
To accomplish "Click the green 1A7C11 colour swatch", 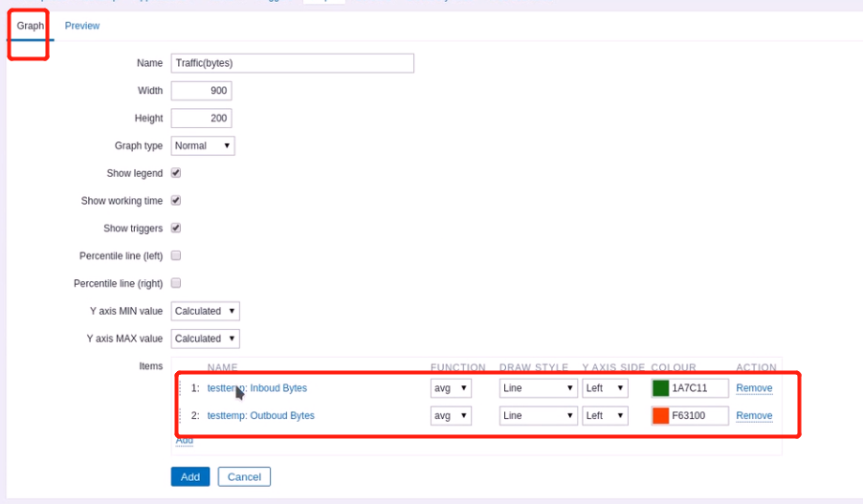I will (x=660, y=388).
